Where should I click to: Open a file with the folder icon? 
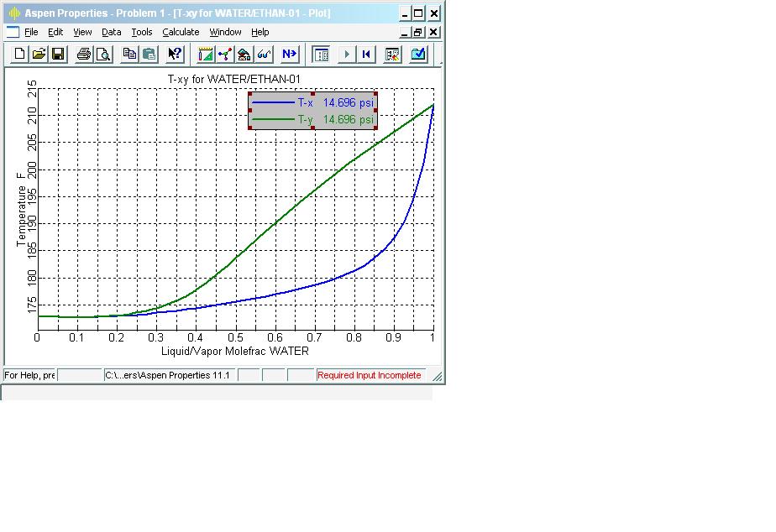pyautogui.click(x=39, y=54)
